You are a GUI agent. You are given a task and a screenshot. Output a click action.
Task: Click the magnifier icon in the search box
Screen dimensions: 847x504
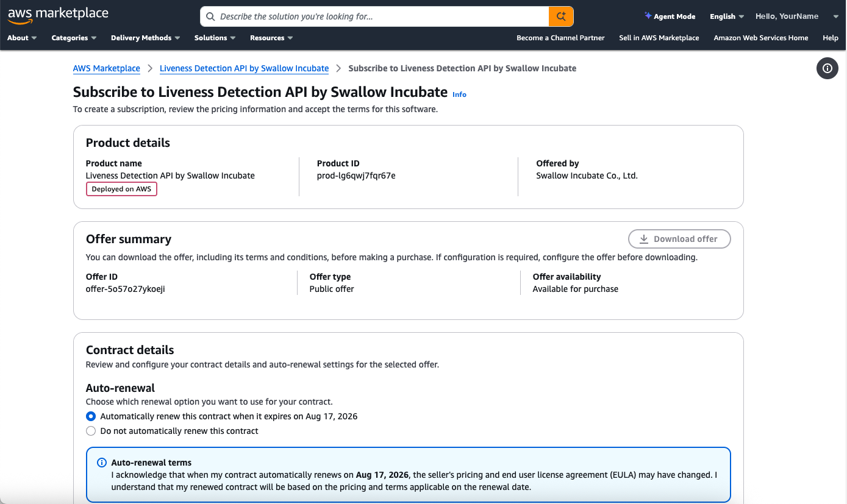click(x=210, y=16)
